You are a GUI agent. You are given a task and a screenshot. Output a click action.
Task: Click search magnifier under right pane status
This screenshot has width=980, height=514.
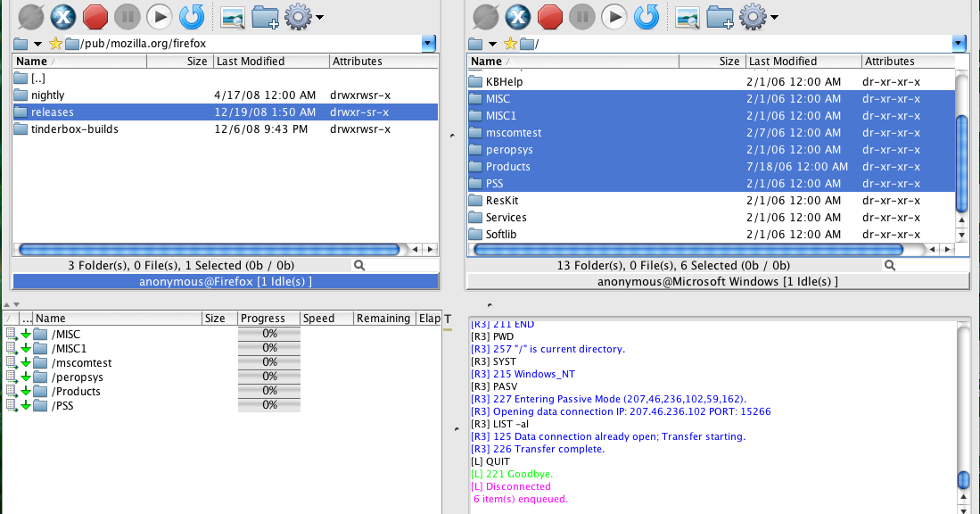[890, 265]
